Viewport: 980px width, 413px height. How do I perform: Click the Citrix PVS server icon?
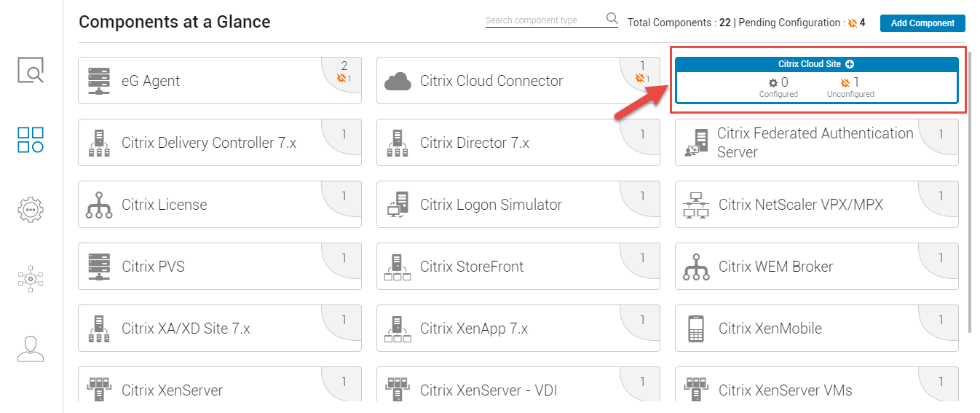(99, 267)
